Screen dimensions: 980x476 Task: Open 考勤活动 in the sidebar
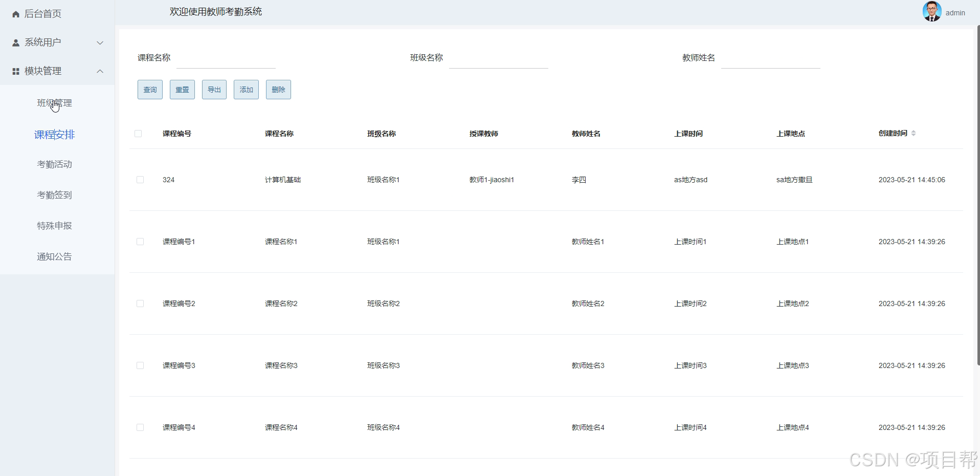[54, 164]
